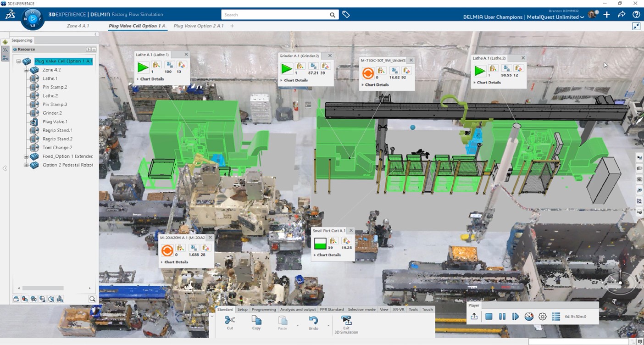Open the Plug Valve Option 2 A.1 tab
This screenshot has height=345, width=644.
point(199,26)
